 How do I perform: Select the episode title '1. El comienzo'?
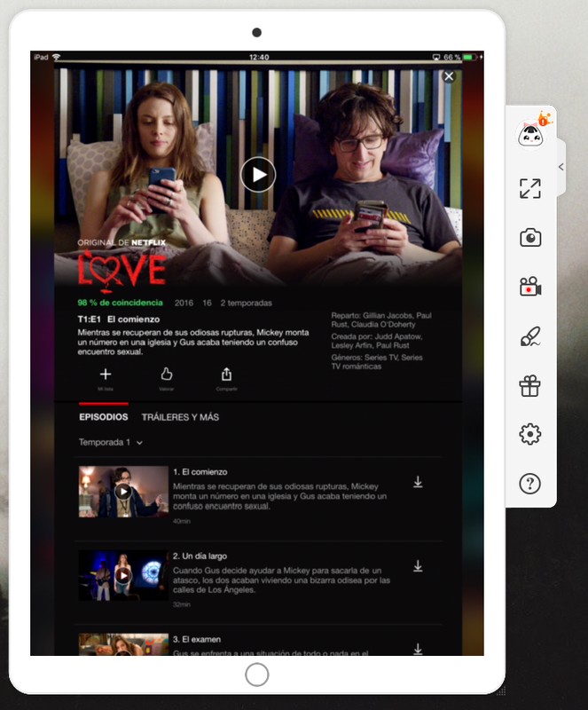click(200, 472)
